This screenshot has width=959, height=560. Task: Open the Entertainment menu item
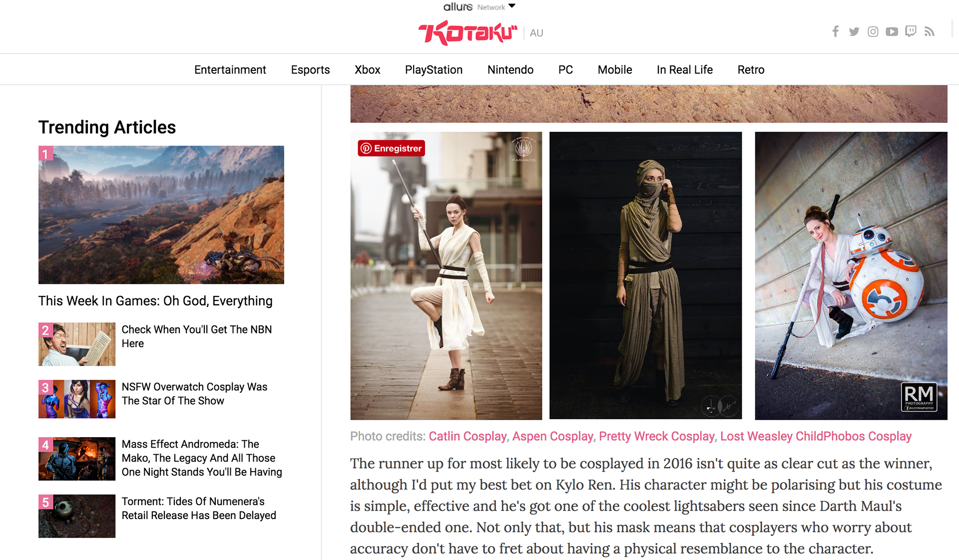coord(230,70)
